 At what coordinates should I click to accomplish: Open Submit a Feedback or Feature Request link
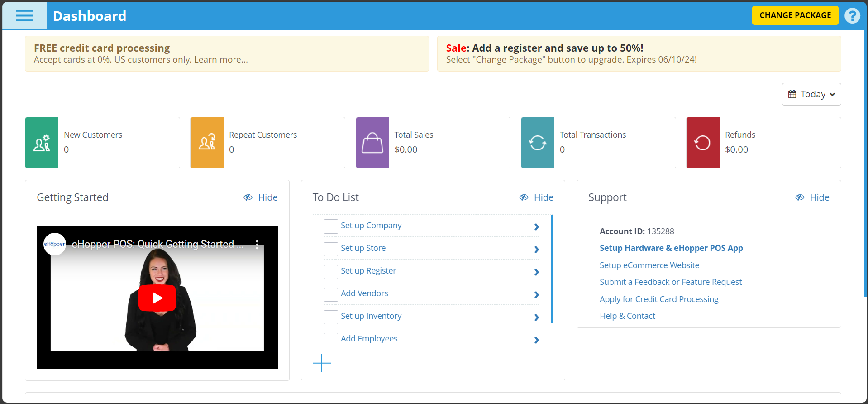[671, 282]
